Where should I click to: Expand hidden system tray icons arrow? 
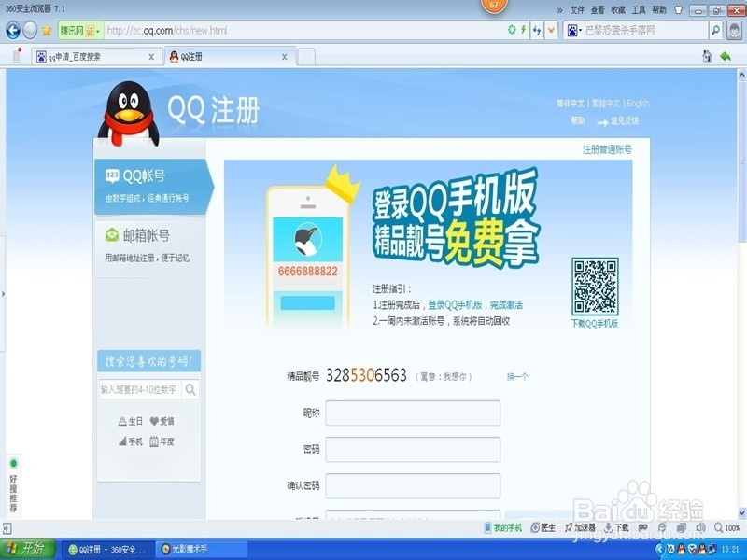[x=660, y=549]
